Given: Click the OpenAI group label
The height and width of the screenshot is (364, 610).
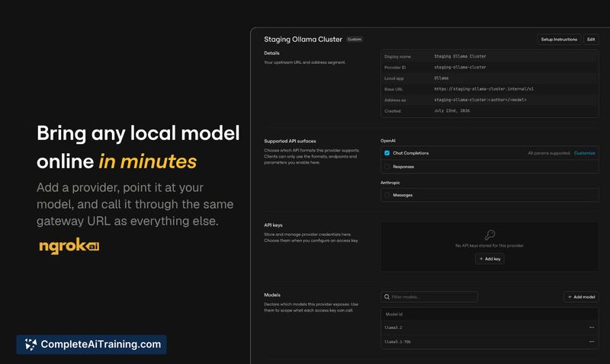Looking at the screenshot, I should click(388, 141).
